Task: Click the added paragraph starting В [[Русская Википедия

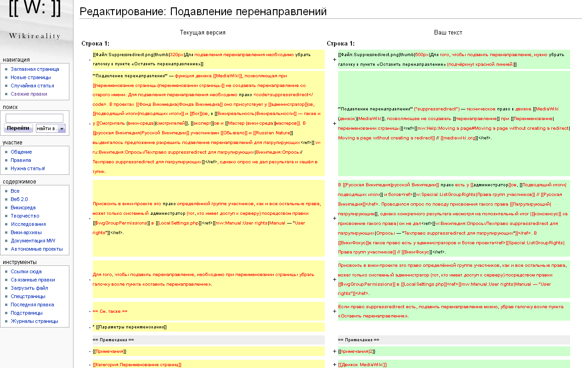Action: [454, 218]
